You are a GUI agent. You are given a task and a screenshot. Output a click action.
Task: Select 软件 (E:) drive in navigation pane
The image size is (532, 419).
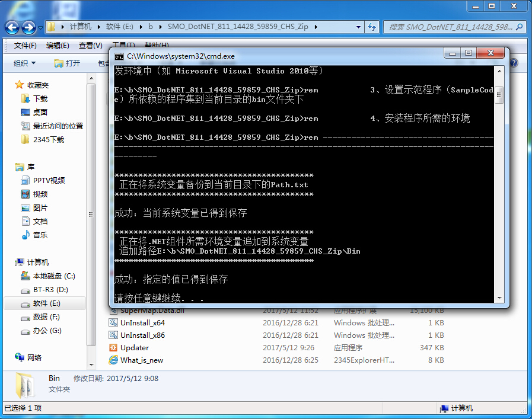click(x=45, y=303)
